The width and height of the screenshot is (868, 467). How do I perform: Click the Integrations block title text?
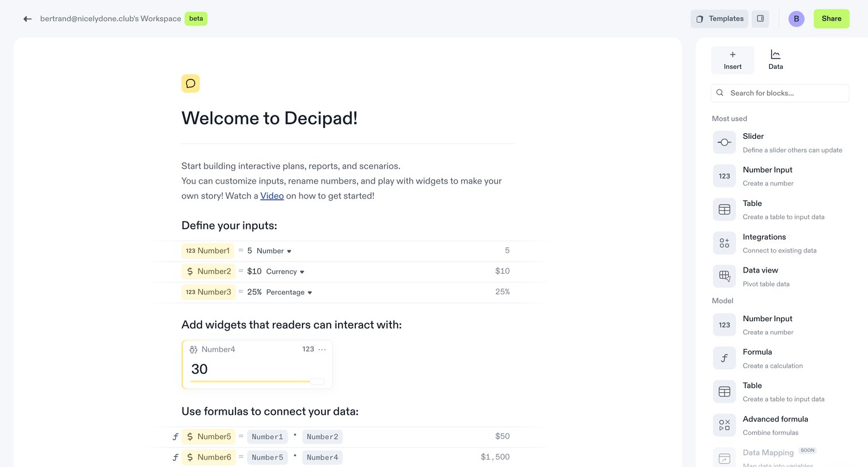click(764, 237)
